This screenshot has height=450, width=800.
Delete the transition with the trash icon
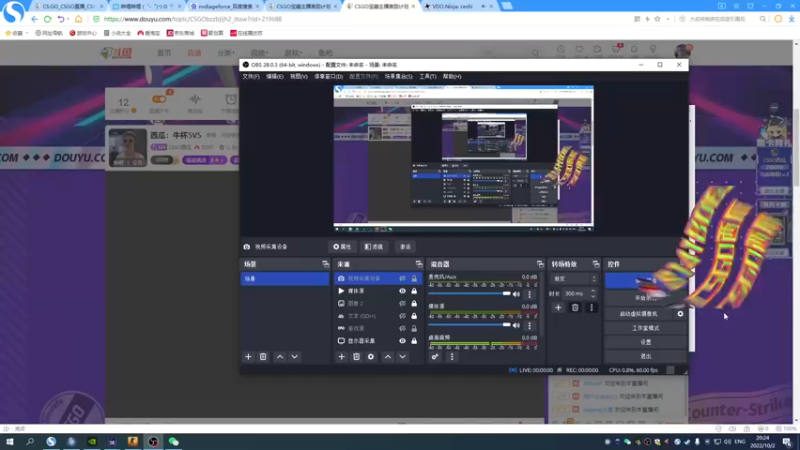[575, 308]
